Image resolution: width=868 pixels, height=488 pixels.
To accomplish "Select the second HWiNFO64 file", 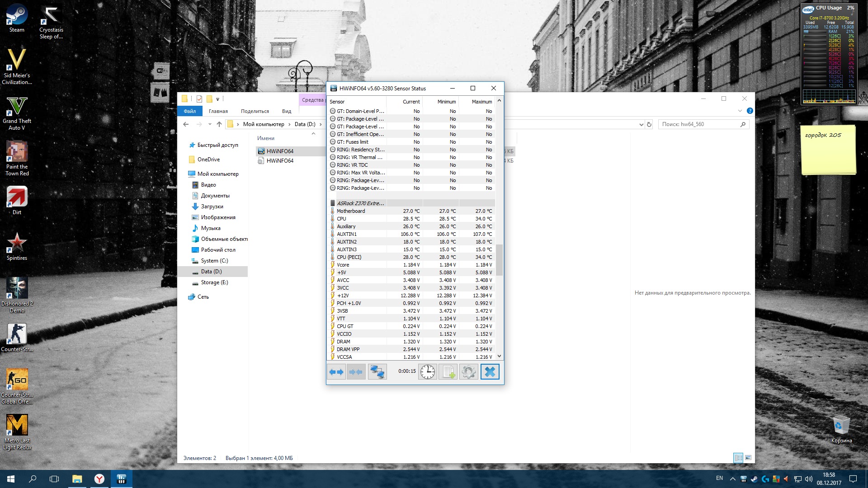I will point(279,161).
